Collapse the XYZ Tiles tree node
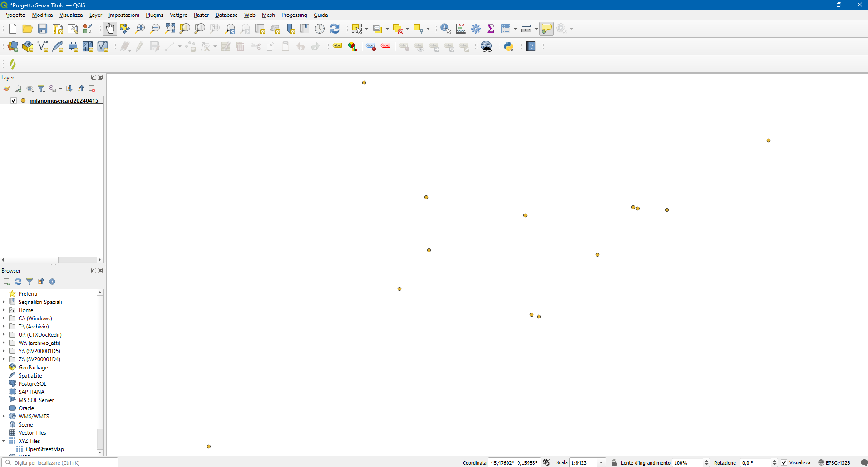 pyautogui.click(x=4, y=441)
